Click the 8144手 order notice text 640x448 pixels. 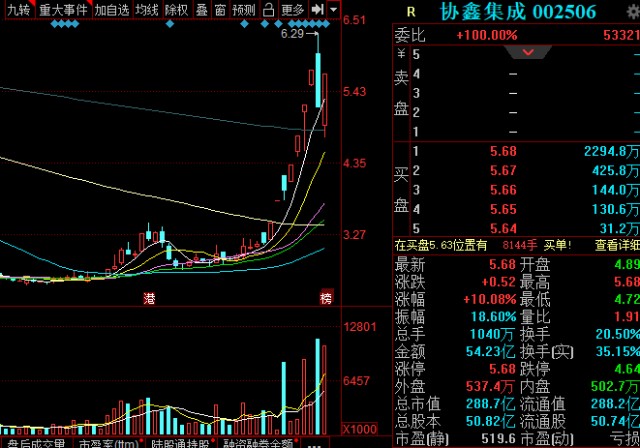(x=520, y=245)
